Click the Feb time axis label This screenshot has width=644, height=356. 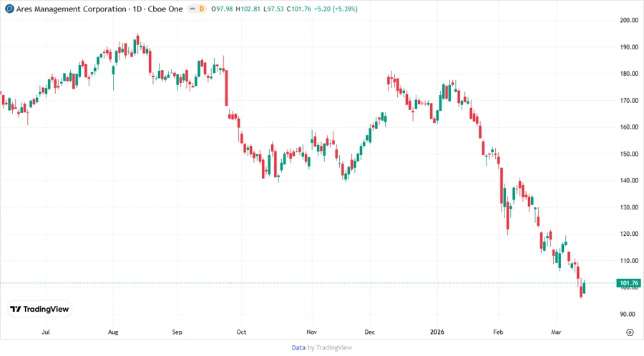[x=498, y=332]
